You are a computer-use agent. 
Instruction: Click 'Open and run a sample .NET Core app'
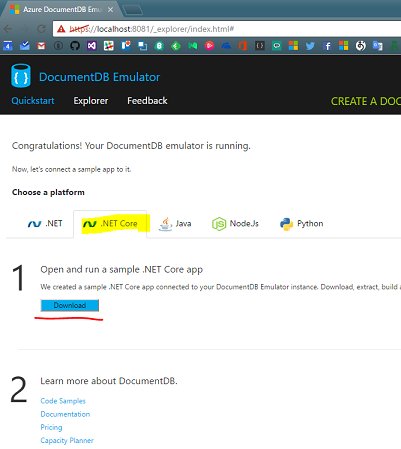[x=122, y=269]
